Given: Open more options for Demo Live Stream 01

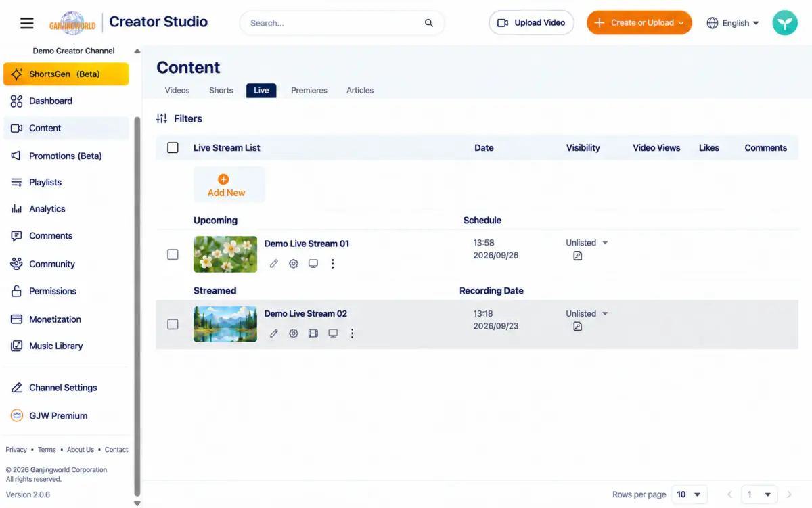Looking at the screenshot, I should click(333, 264).
